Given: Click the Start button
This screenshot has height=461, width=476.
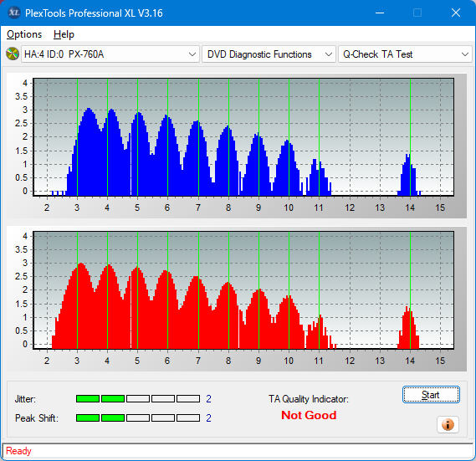Looking at the screenshot, I should tap(431, 395).
